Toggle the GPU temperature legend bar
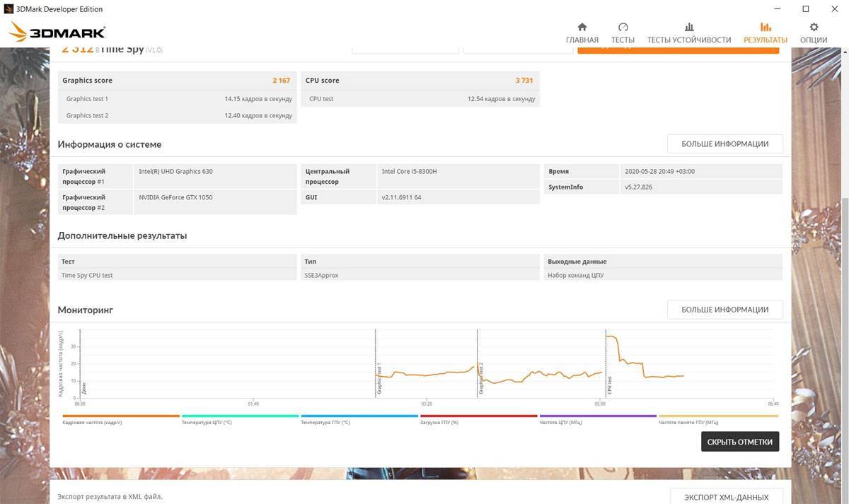Image resolution: width=849 pixels, height=504 pixels. click(x=359, y=416)
